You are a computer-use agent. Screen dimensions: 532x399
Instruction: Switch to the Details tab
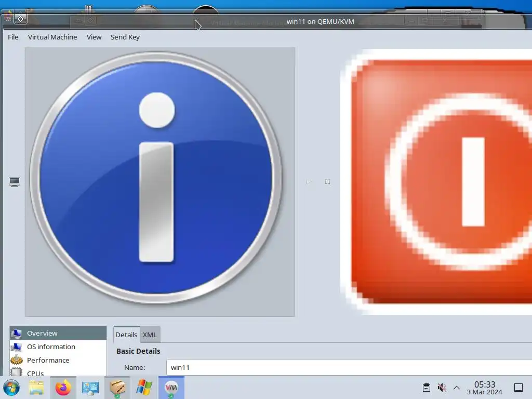126,335
